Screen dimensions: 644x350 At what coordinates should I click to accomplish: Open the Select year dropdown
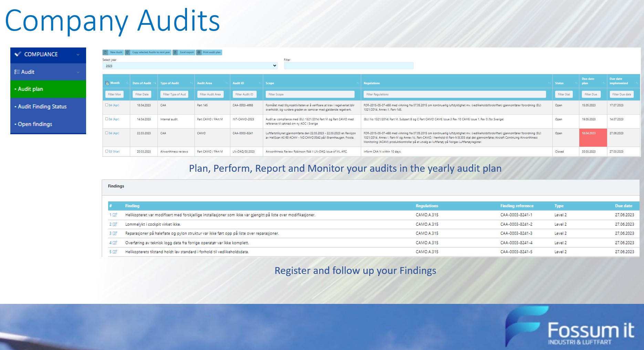click(190, 66)
